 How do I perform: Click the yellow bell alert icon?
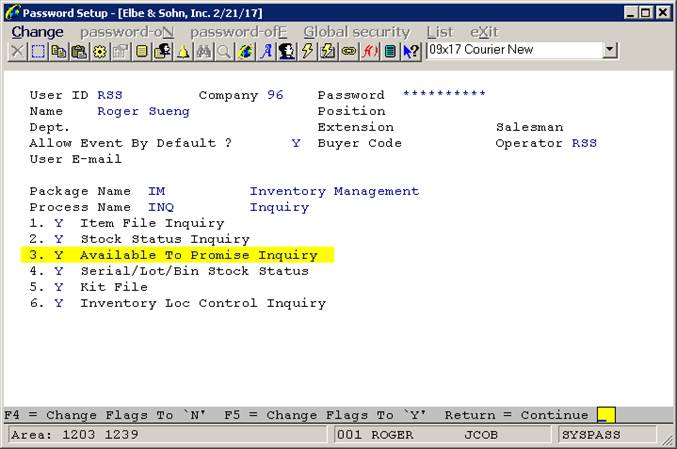[183, 52]
